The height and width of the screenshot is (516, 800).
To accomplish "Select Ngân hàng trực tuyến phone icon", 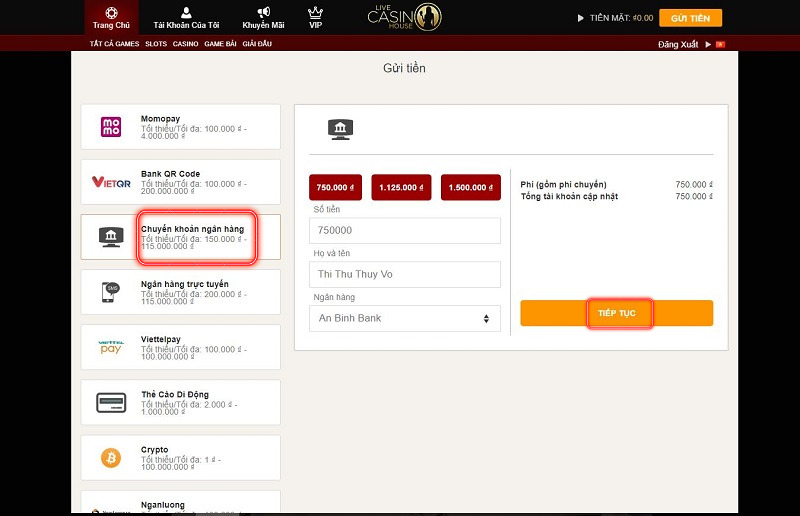I will click(111, 292).
